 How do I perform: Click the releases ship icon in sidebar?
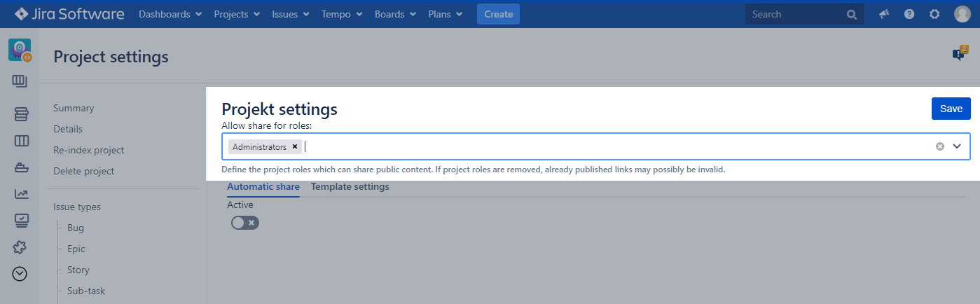tap(21, 167)
